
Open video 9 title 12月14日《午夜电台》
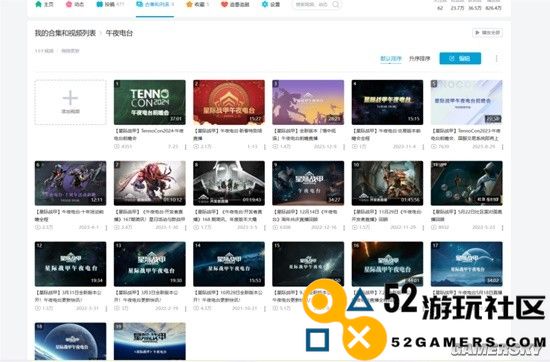[x=305, y=215]
